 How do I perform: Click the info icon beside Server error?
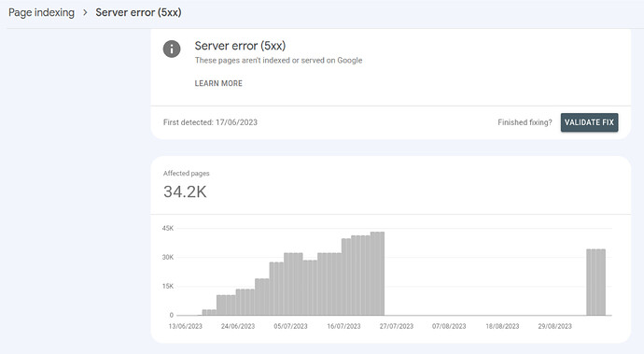(x=172, y=49)
